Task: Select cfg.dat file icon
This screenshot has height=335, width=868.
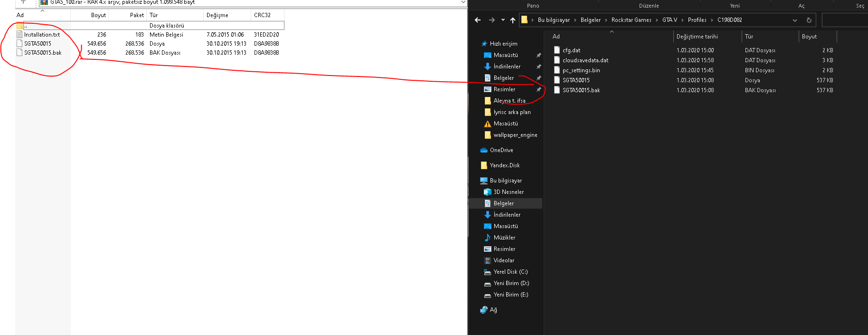Action: (557, 50)
